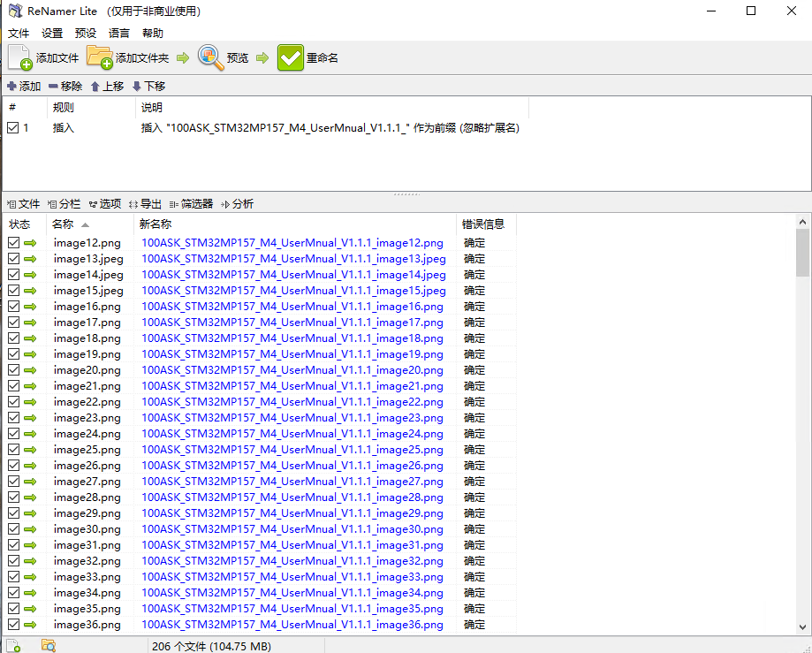Click the 错误信息 column header
The image size is (812, 653).
click(x=486, y=224)
